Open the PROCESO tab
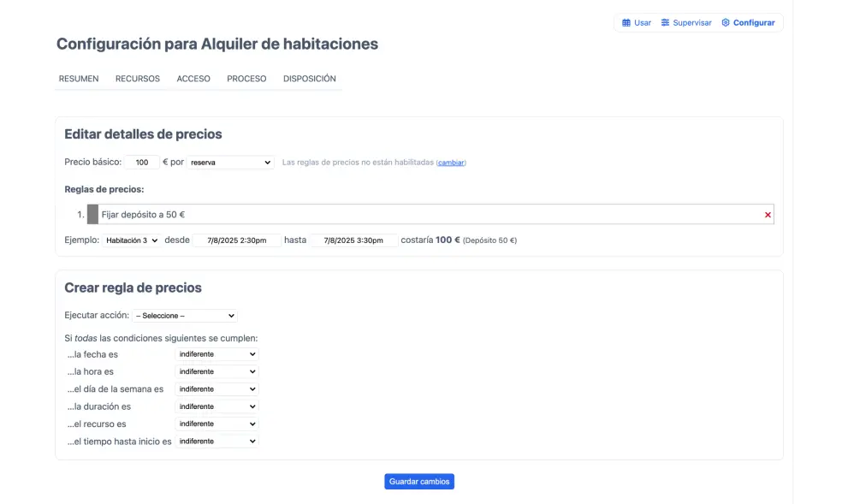 pyautogui.click(x=246, y=79)
